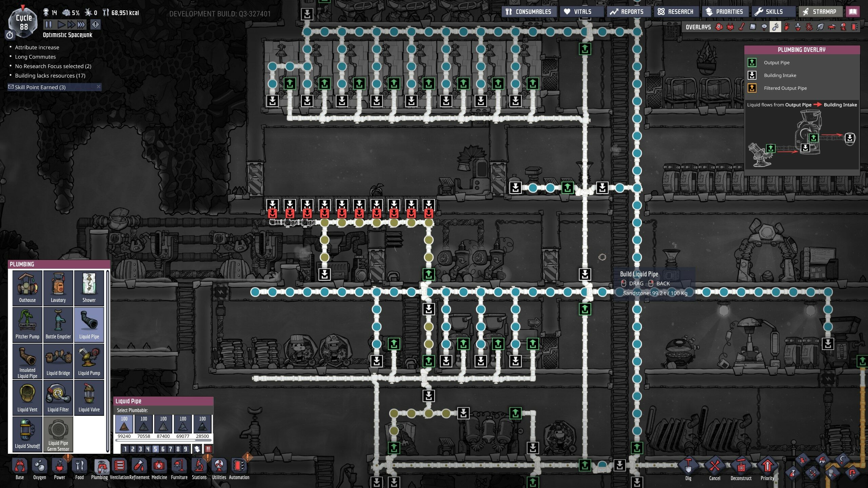Open the database codex book
The width and height of the screenshot is (868, 488).
[x=853, y=12]
